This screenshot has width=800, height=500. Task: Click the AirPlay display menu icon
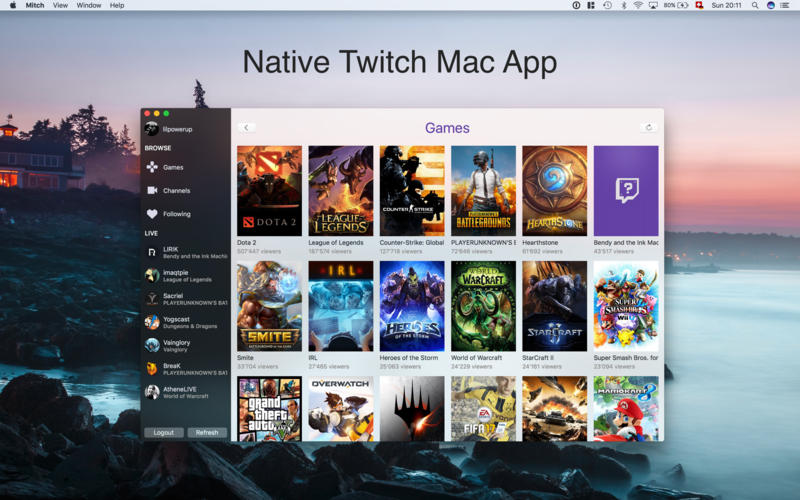point(653,5)
